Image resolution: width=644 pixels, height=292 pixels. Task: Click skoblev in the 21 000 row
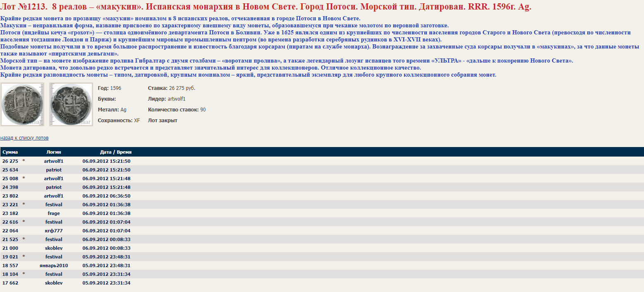[x=54, y=248]
